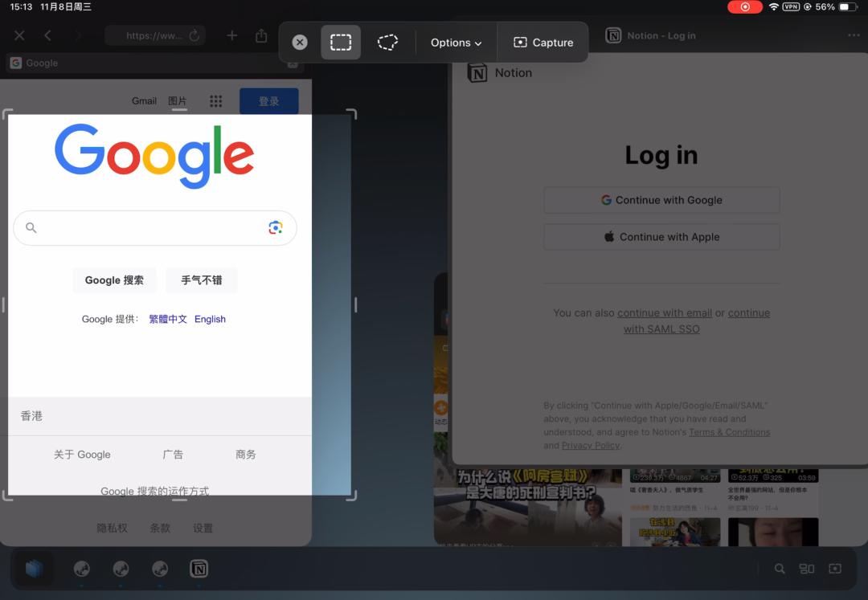Open a new tab with the plus icon

pyautogui.click(x=232, y=35)
